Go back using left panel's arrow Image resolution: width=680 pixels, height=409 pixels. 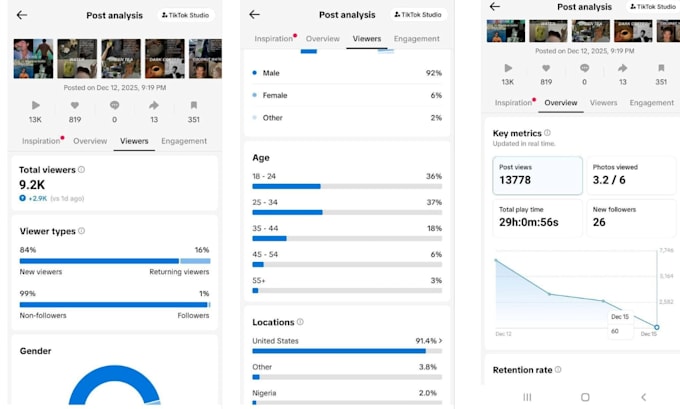pos(22,15)
